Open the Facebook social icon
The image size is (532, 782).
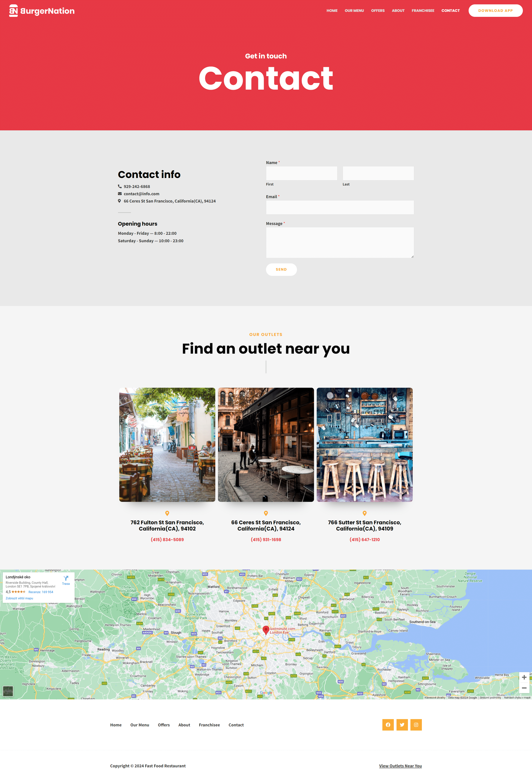[x=388, y=725]
